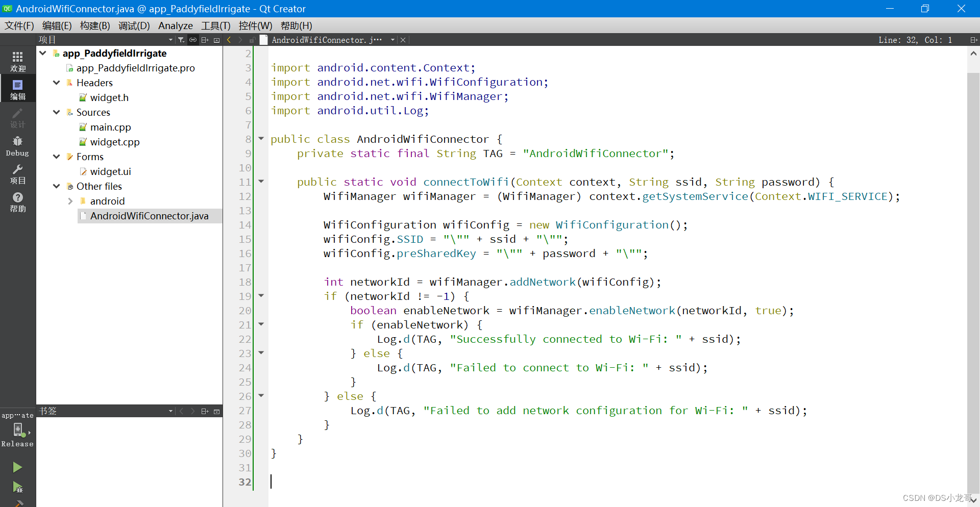Click the green Run button
The image size is (980, 507).
pyautogui.click(x=17, y=467)
